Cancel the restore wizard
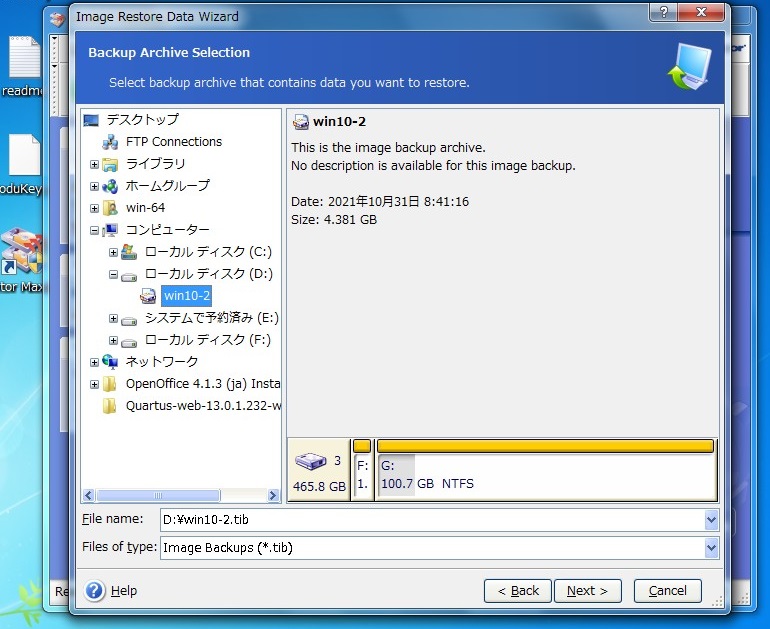This screenshot has width=770, height=629. 667,591
